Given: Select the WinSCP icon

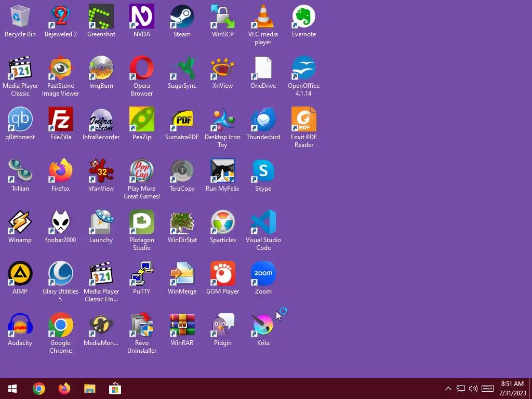Looking at the screenshot, I should [x=222, y=16].
